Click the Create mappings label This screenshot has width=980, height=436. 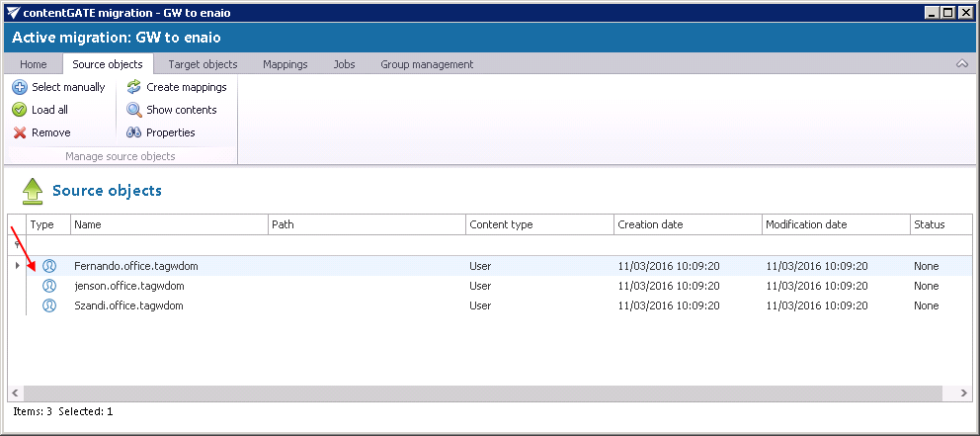point(187,87)
